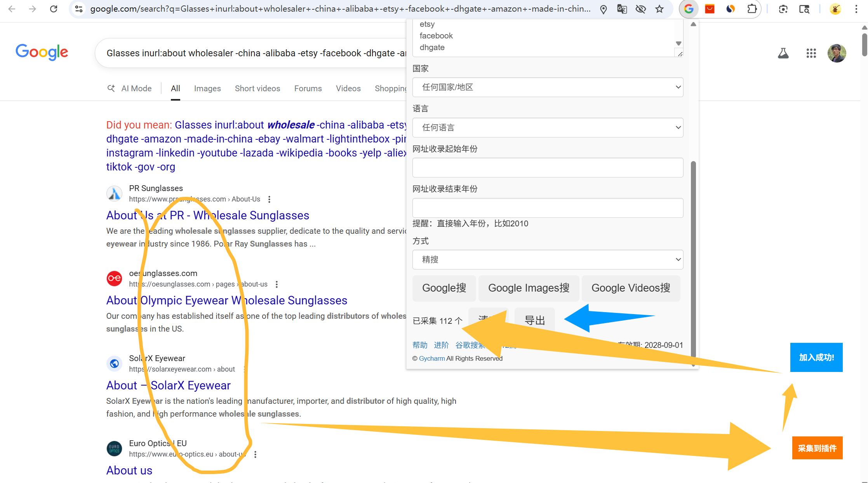Viewport: 868px width, 483px height.
Task: Select 'facebook' in excluded sites list
Action: pyautogui.click(x=436, y=36)
